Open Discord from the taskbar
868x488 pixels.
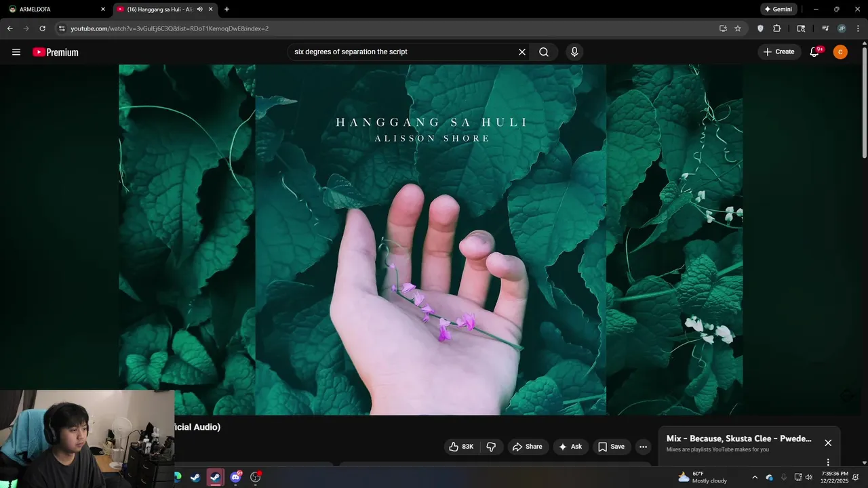(235, 477)
